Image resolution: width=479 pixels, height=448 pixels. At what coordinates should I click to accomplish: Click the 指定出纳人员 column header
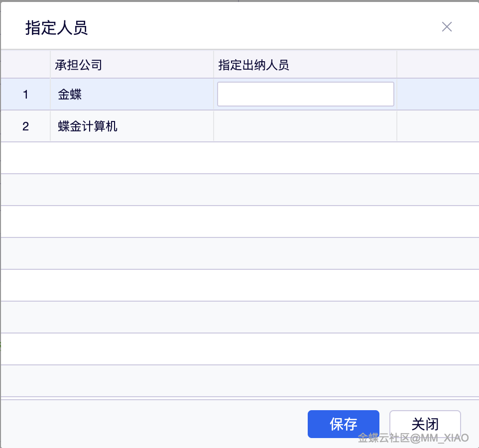pos(305,65)
